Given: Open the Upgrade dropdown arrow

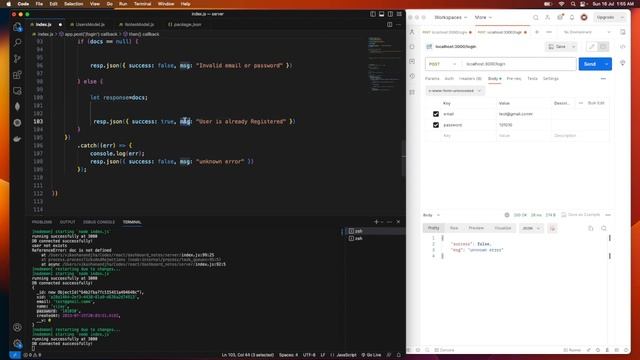Looking at the screenshot, I should point(622,18).
